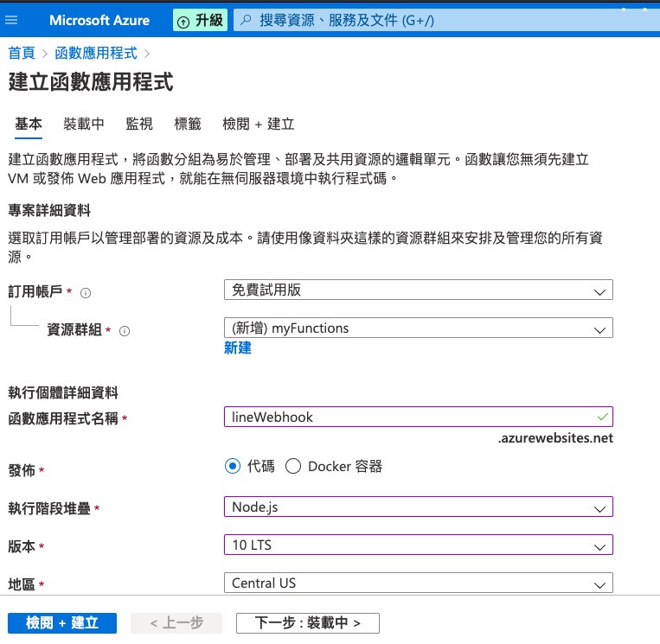Click the blue 檢閱 + 建立 button

tap(62, 623)
